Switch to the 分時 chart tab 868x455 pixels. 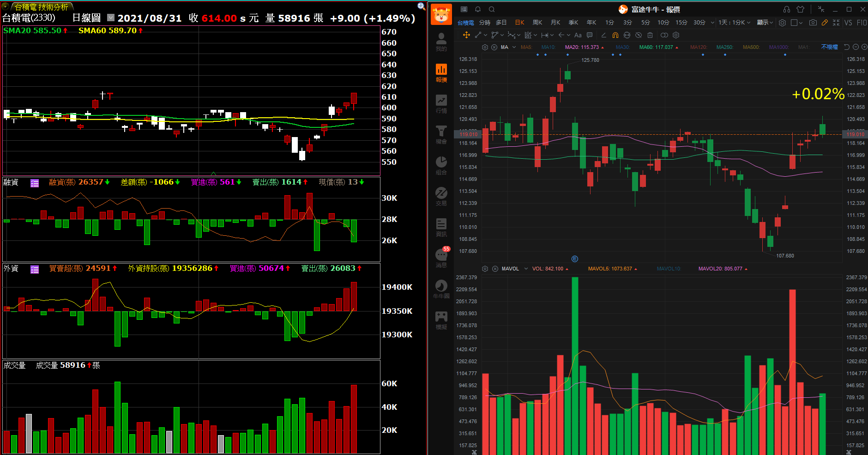[x=485, y=22]
